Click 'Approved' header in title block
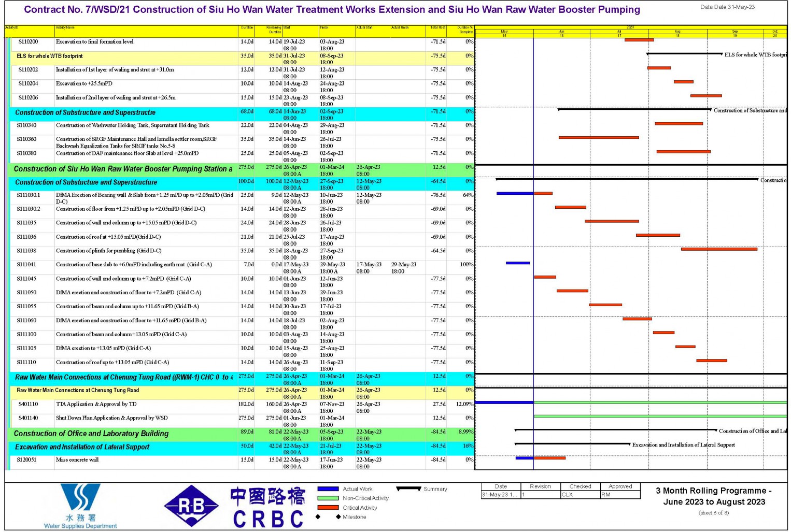The height and width of the screenshot is (532, 791). tap(620, 486)
